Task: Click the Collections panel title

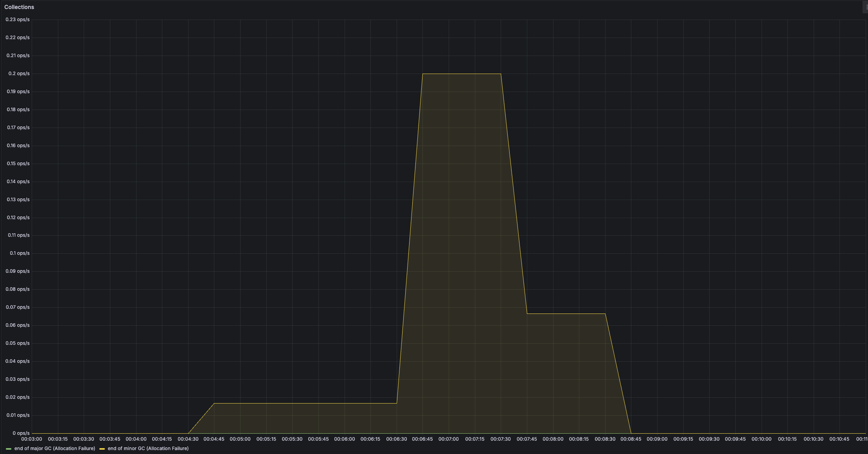Action: tap(19, 7)
